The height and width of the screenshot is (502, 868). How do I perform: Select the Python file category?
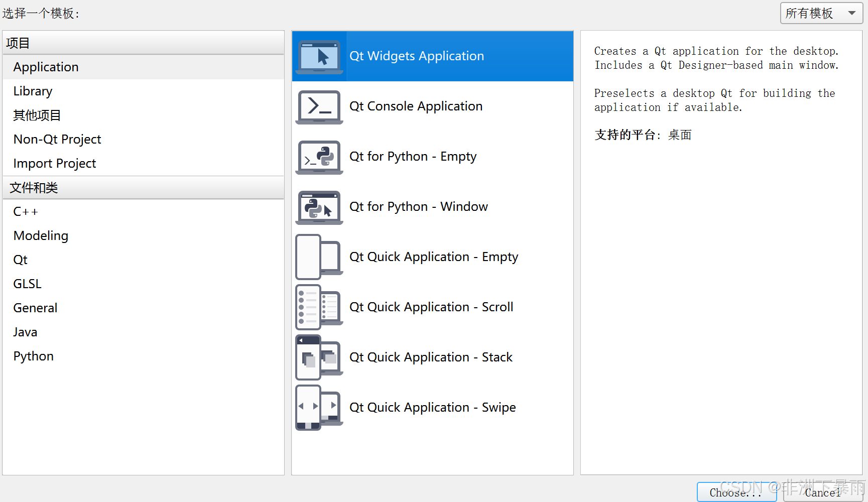click(x=143, y=356)
